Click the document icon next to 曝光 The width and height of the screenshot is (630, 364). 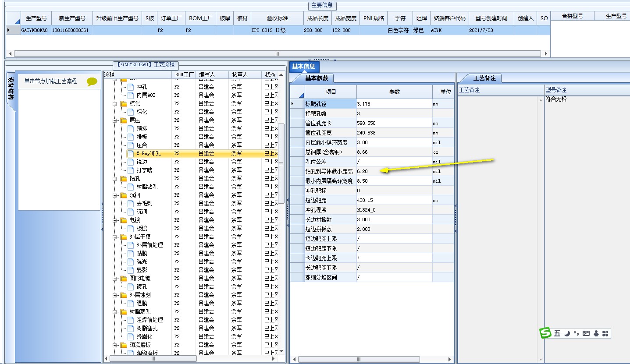coord(131,262)
